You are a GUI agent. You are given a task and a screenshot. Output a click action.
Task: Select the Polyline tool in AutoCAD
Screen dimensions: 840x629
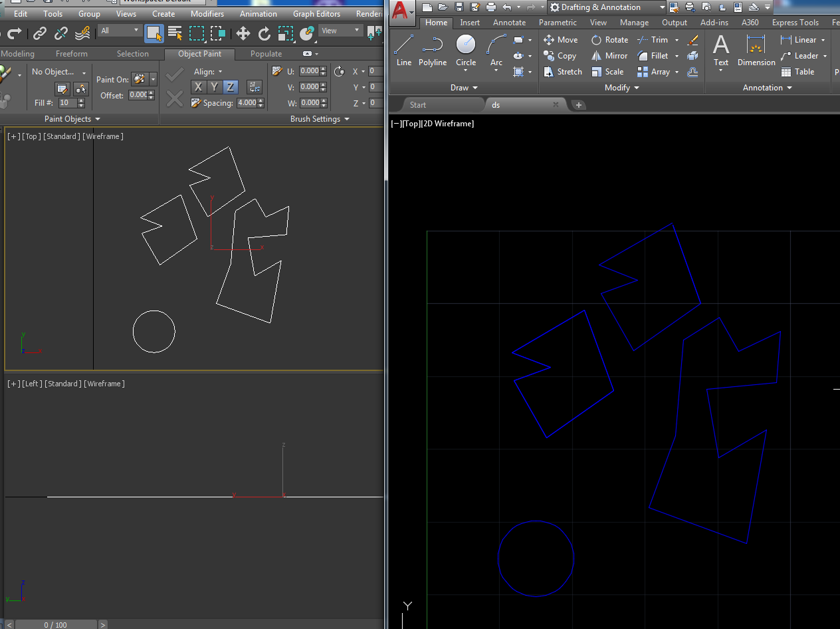pyautogui.click(x=433, y=51)
